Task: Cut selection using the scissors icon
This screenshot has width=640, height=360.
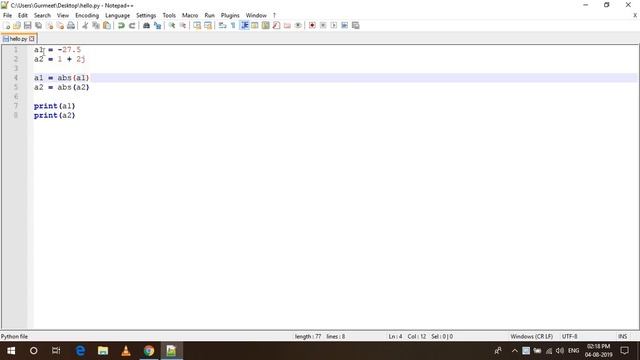Action: tap(85, 25)
